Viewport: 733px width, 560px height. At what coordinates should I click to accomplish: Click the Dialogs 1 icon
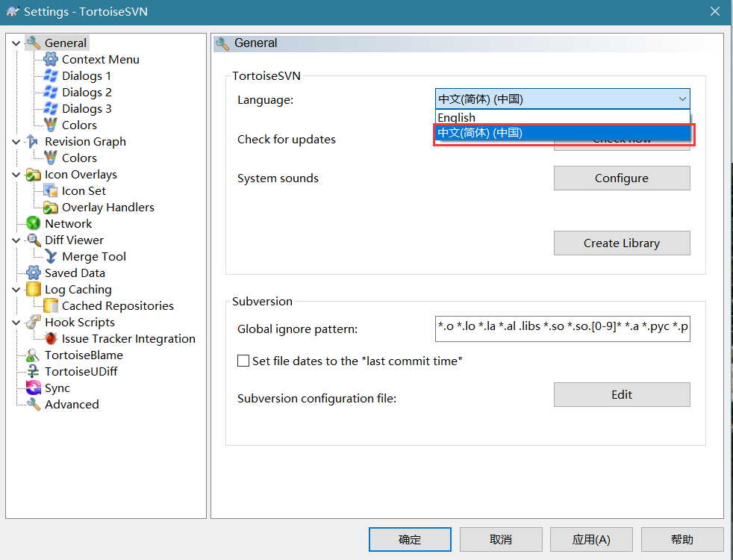[51, 75]
